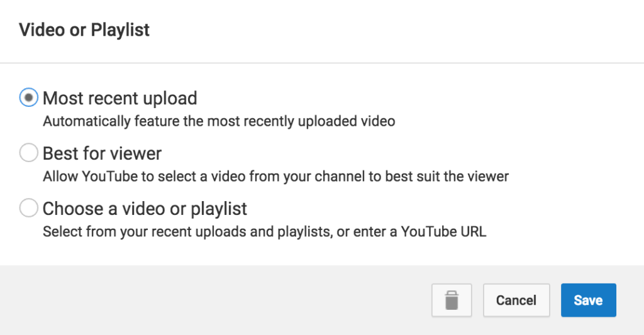
Task: Click the currently selected radio option
Action: pos(29,97)
